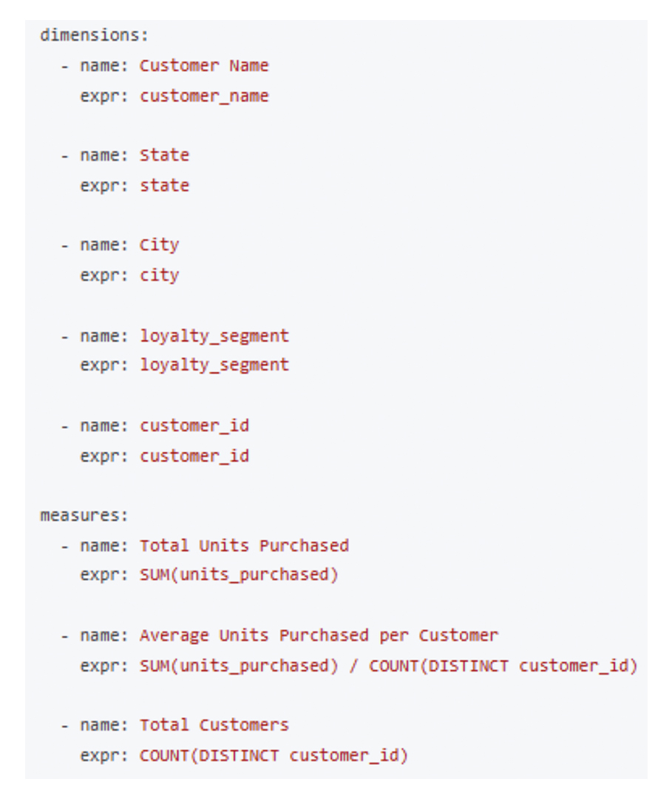Click the "Customer Name" dimension name
The width and height of the screenshot is (672, 799).
tap(204, 65)
